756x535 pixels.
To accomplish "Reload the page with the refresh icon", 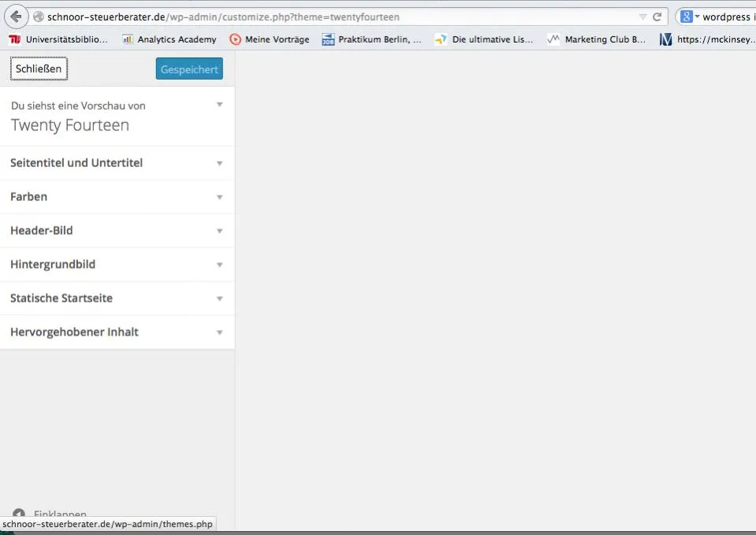I will coord(657,17).
